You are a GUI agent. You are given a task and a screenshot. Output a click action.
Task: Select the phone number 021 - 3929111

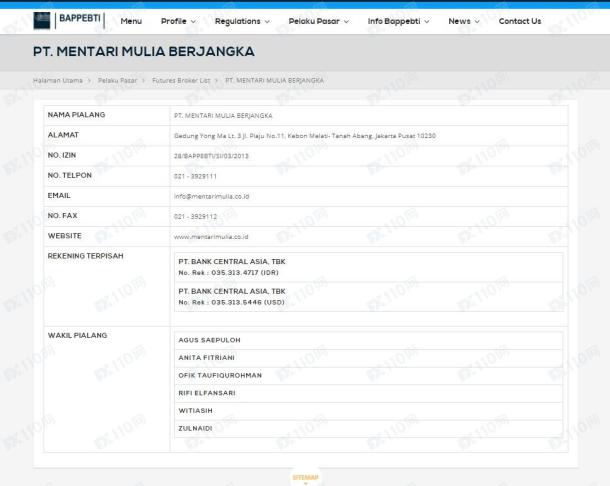[x=195, y=176]
